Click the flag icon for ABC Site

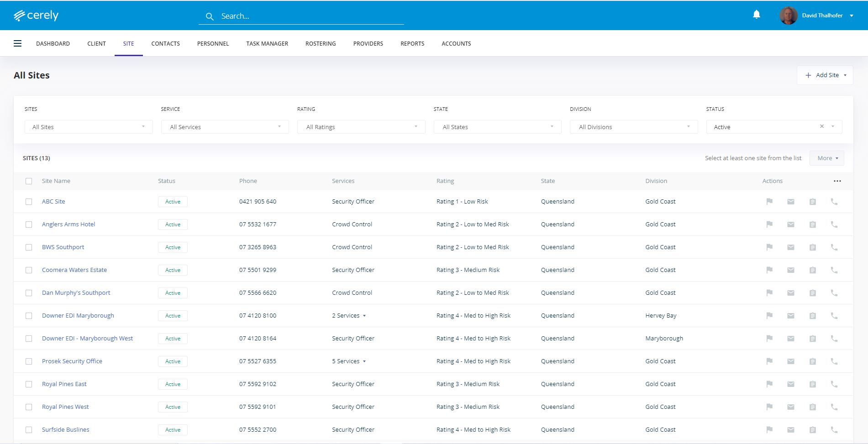pos(769,201)
